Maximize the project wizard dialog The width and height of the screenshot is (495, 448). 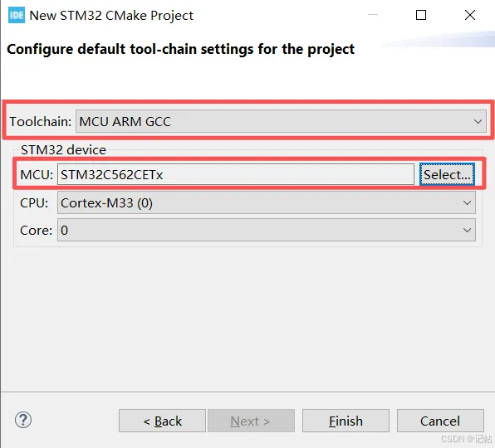click(x=421, y=15)
